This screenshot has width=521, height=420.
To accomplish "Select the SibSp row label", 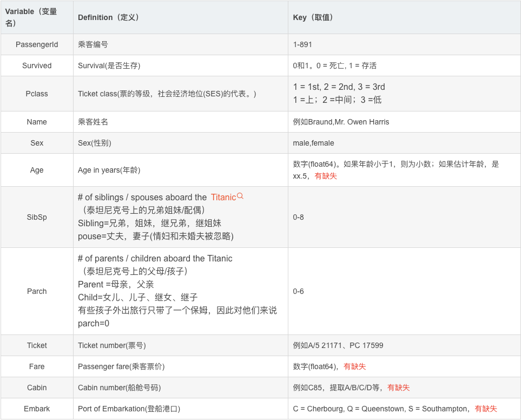I will click(x=36, y=217).
